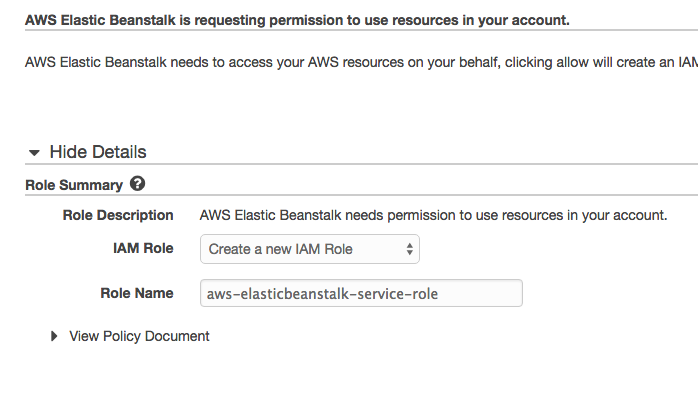Click the IAM Role field label

point(143,248)
